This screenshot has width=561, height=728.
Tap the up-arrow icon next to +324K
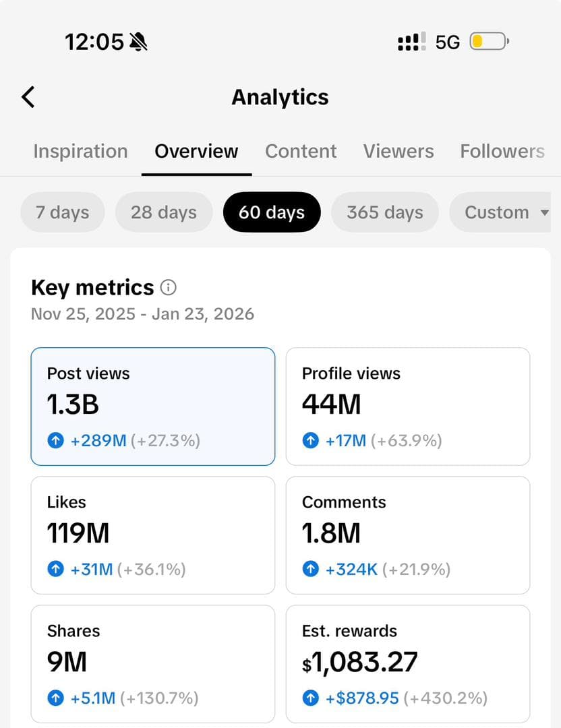pos(311,569)
